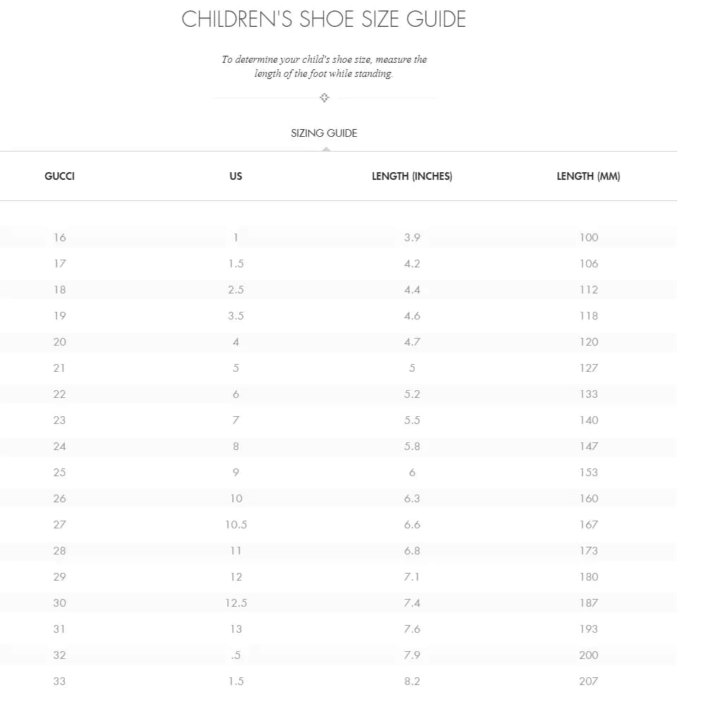Click the 153 mm length cell

[588, 472]
